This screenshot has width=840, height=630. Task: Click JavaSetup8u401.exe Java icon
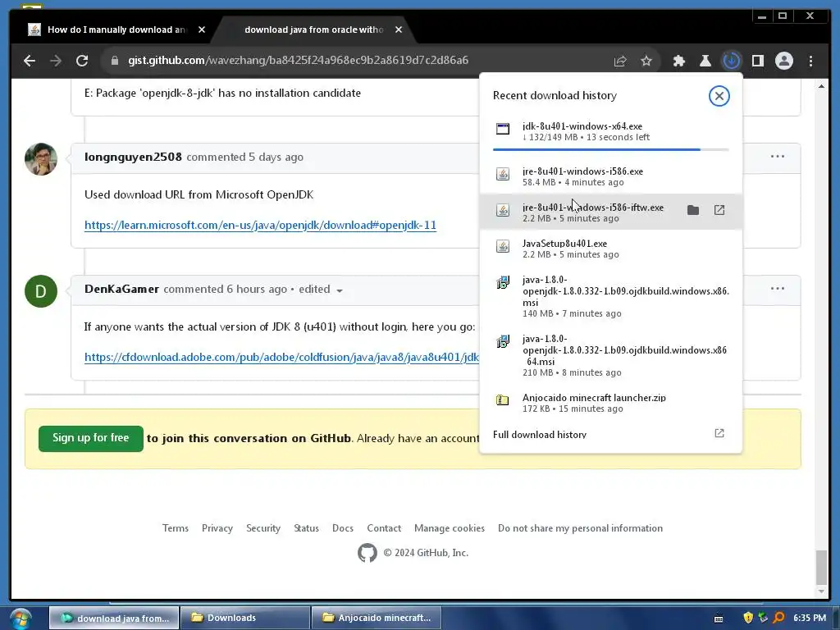(503, 246)
